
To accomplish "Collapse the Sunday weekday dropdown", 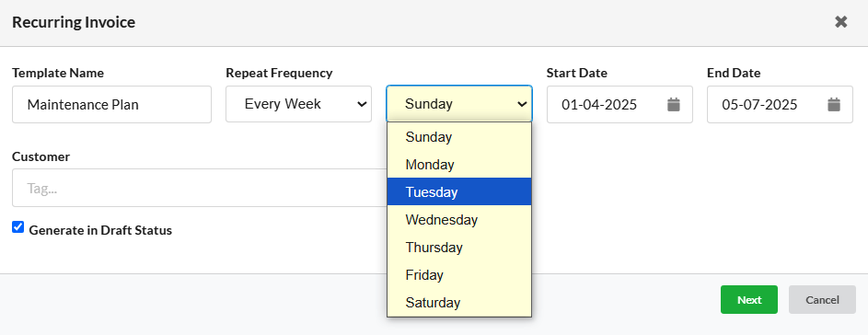I will [459, 104].
